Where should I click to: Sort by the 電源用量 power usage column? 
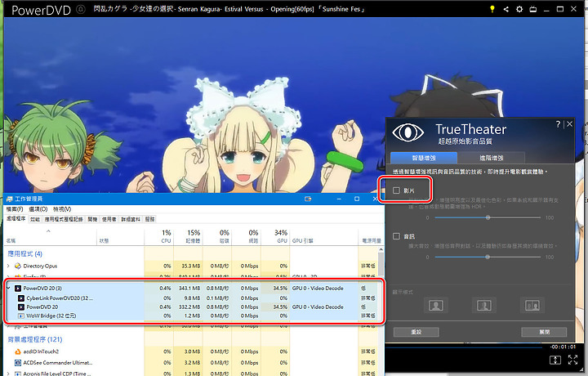pos(372,236)
